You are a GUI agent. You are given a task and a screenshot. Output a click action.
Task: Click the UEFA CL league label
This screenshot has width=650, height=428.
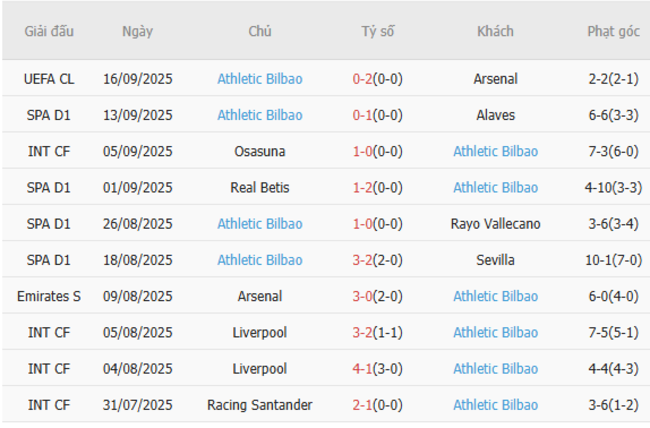pyautogui.click(x=48, y=79)
